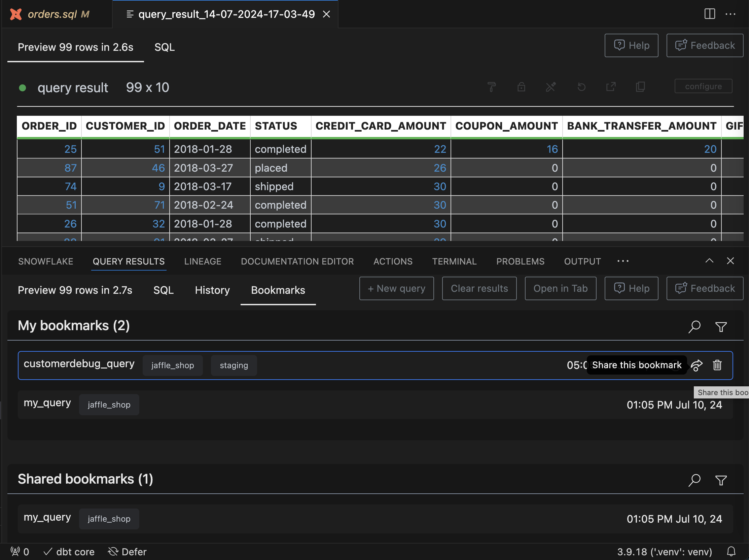Click the paint roller format icon
This screenshot has height=560, width=749.
coord(491,87)
